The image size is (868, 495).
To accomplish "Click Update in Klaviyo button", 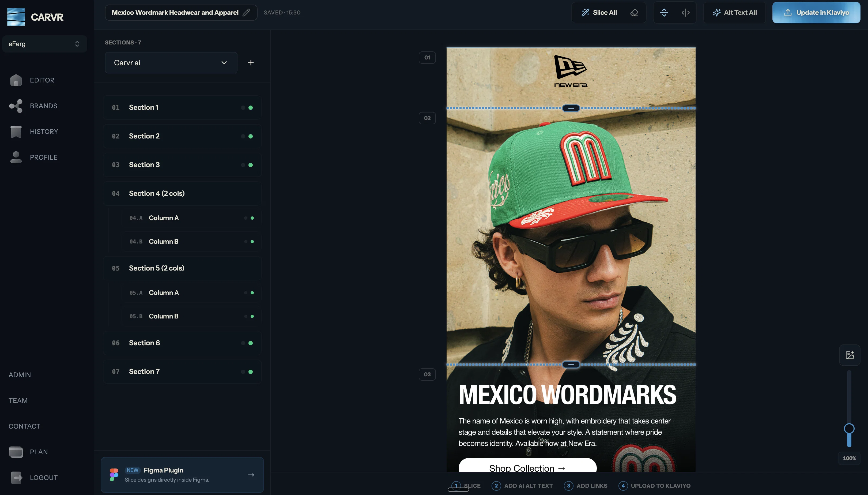I will [816, 13].
